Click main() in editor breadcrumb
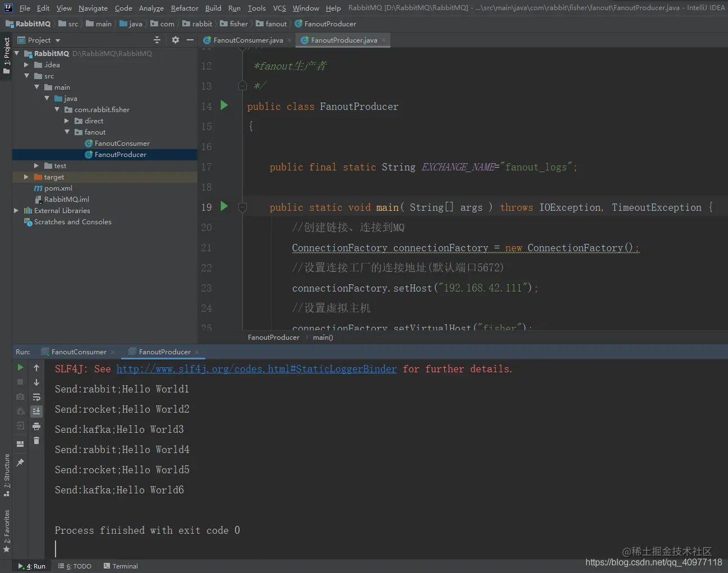 coord(323,338)
